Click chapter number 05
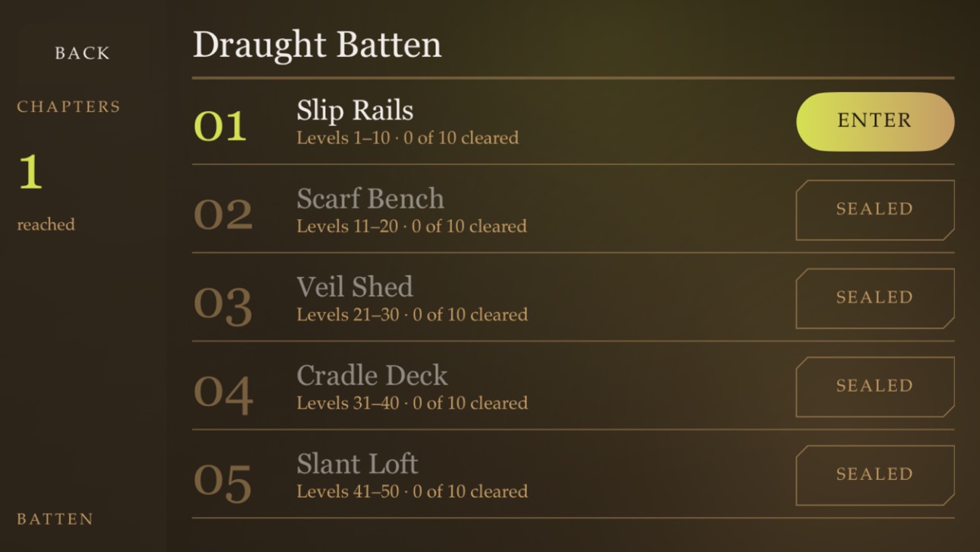 click(x=223, y=482)
